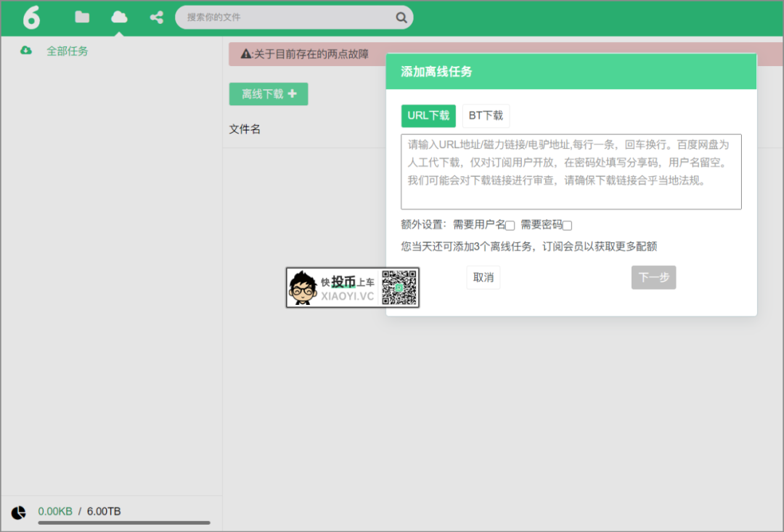The height and width of the screenshot is (532, 784).
Task: Click inside the URL input text area
Action: pyautogui.click(x=571, y=171)
